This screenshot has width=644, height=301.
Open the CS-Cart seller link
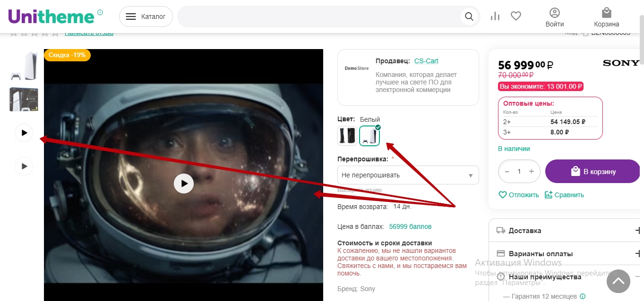[x=426, y=61]
